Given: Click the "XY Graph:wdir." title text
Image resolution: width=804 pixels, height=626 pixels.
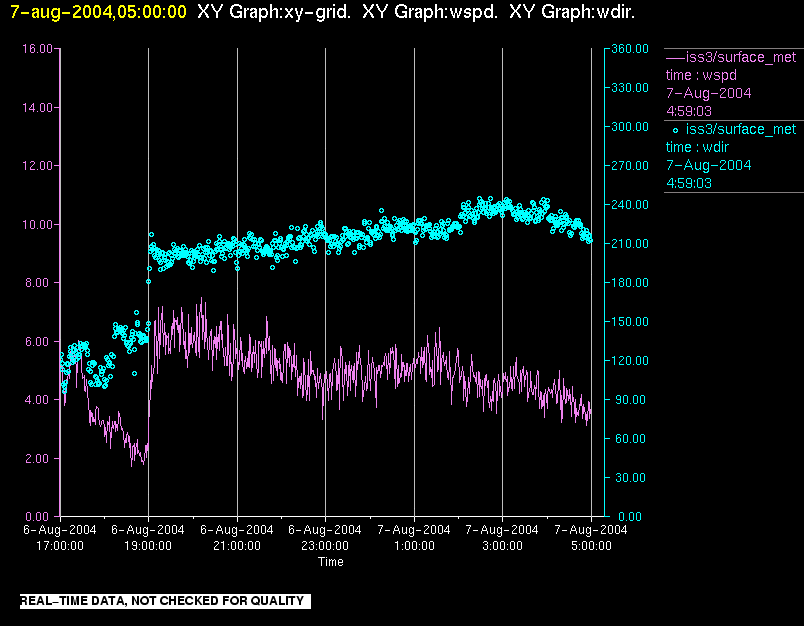Looking at the screenshot, I should click(572, 12).
